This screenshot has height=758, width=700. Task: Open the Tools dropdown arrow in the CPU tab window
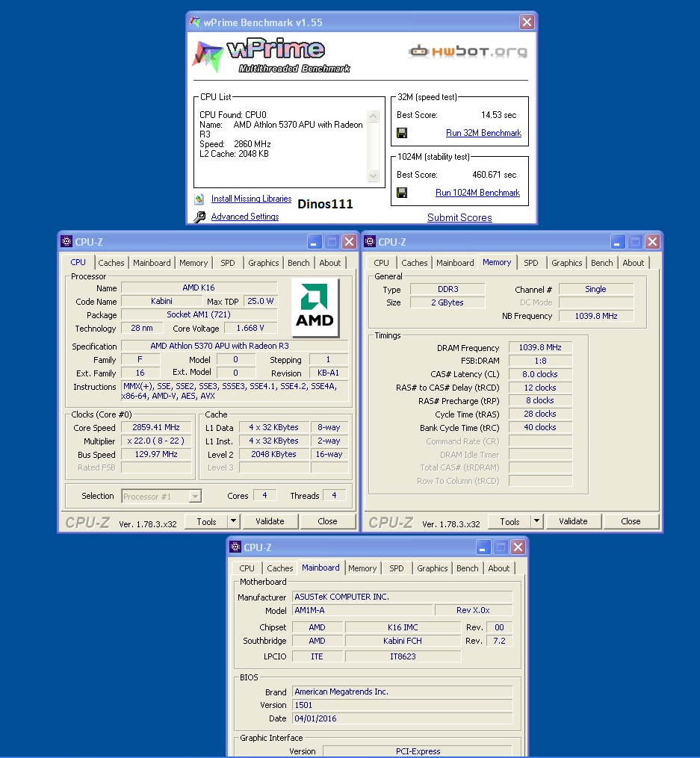234,521
